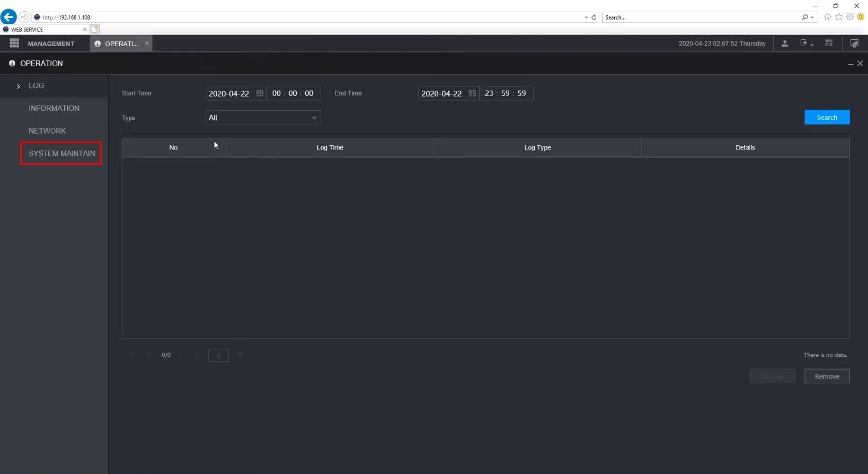The image size is (868, 474).
Task: Open SYSTEM MAINTAIN in the sidebar
Action: 61,153
